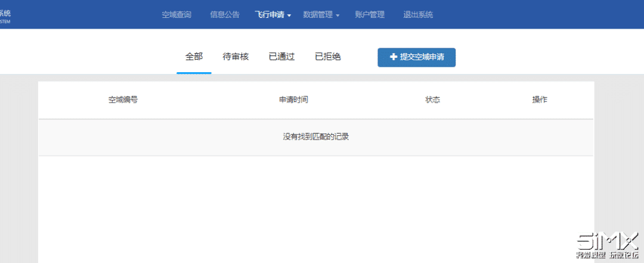The width and height of the screenshot is (644, 263).
Task: Click the 空域编号 column header
Action: coord(123,100)
